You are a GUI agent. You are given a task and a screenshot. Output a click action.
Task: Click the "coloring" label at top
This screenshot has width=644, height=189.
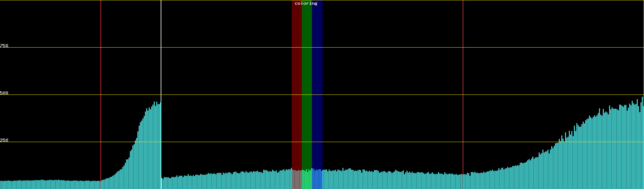pyautogui.click(x=306, y=3)
